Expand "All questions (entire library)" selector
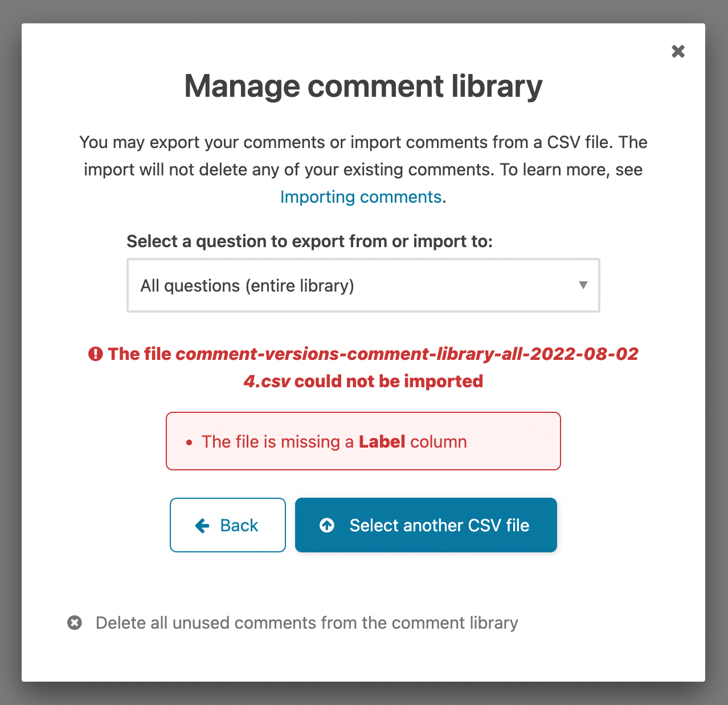 (x=363, y=285)
